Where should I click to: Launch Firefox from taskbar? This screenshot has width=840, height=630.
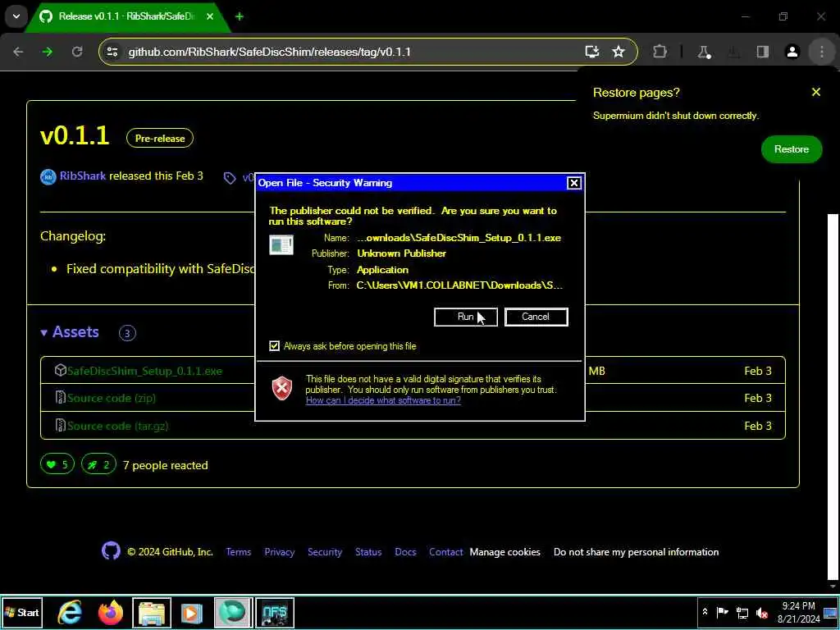pos(111,612)
